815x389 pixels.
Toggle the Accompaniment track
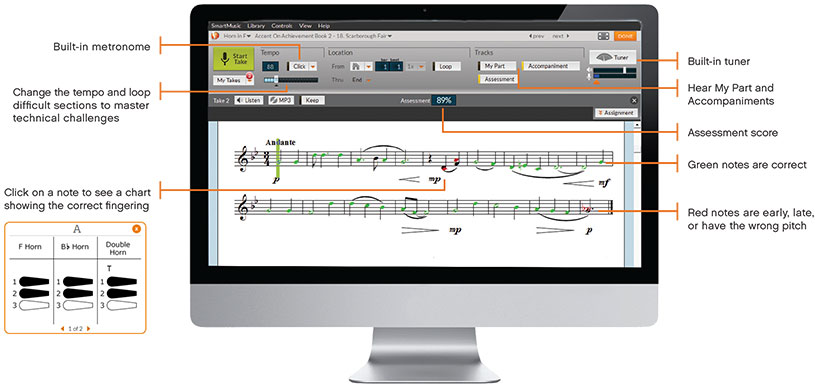coord(551,66)
